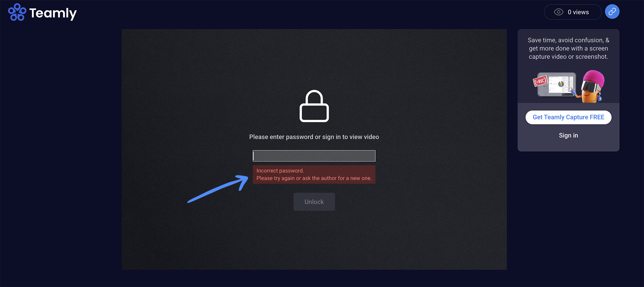
Task: Click the Unlock button
Action: pyautogui.click(x=314, y=202)
